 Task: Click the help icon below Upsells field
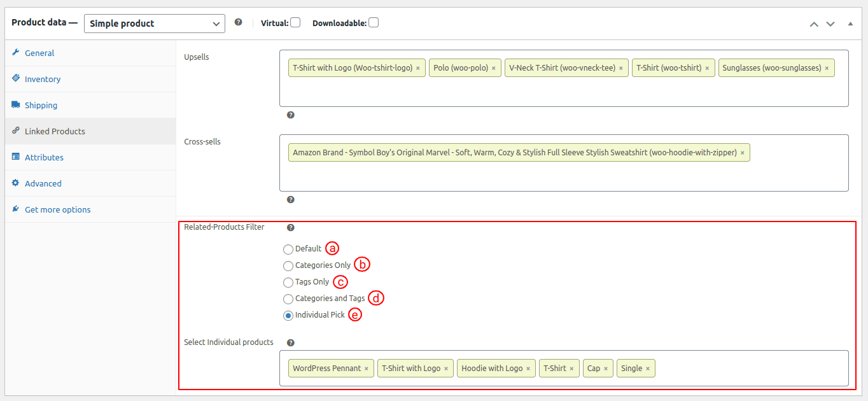point(291,115)
